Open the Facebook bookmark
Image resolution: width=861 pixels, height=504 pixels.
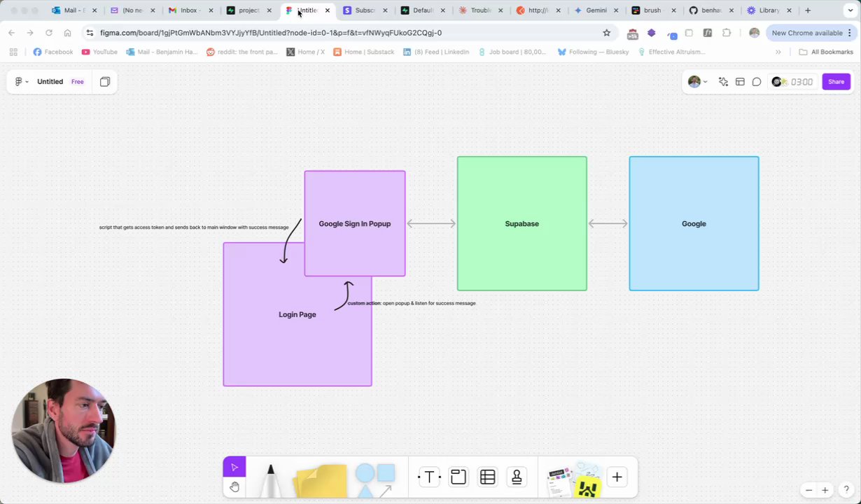53,52
